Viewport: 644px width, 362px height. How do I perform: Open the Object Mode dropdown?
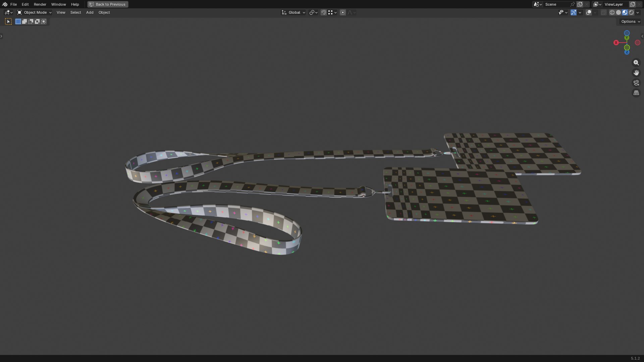34,12
